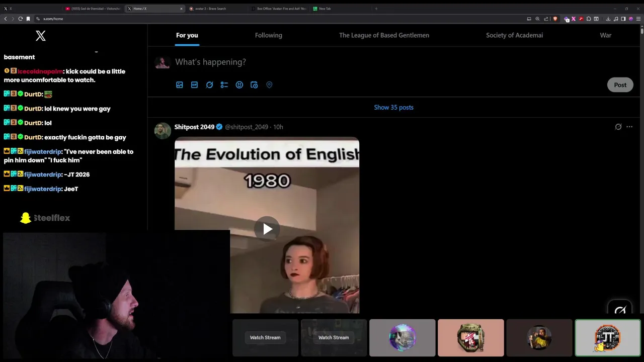Click the Post button
The height and width of the screenshot is (362, 644).
(620, 85)
